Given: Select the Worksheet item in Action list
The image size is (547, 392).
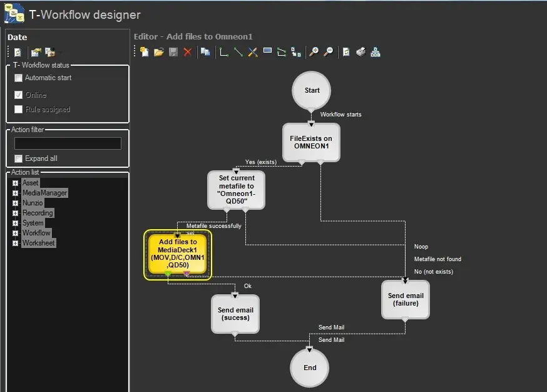Looking at the screenshot, I should pos(38,243).
